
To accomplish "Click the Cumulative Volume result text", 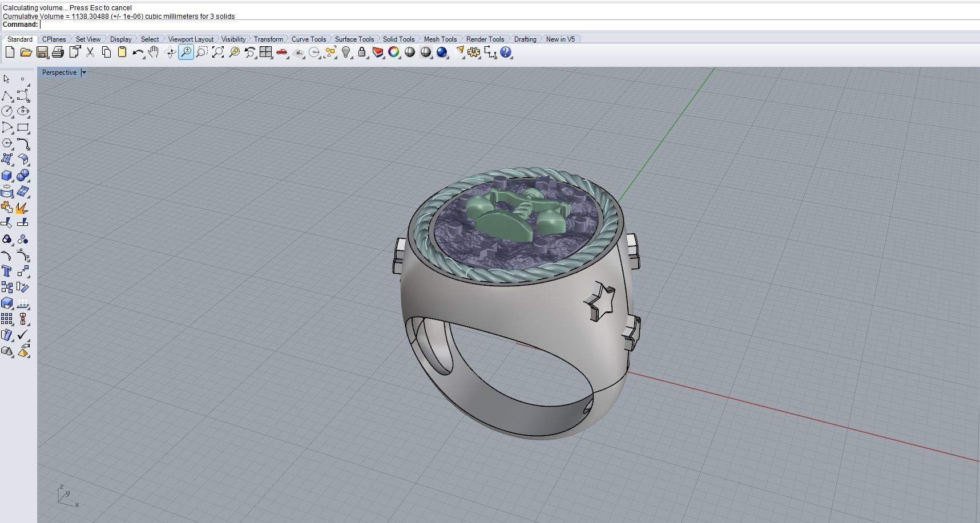I will 119,17.
